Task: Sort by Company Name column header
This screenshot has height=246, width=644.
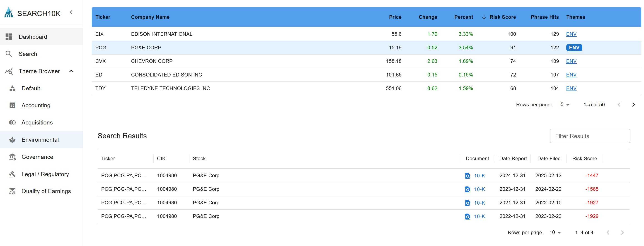Action: click(150, 17)
